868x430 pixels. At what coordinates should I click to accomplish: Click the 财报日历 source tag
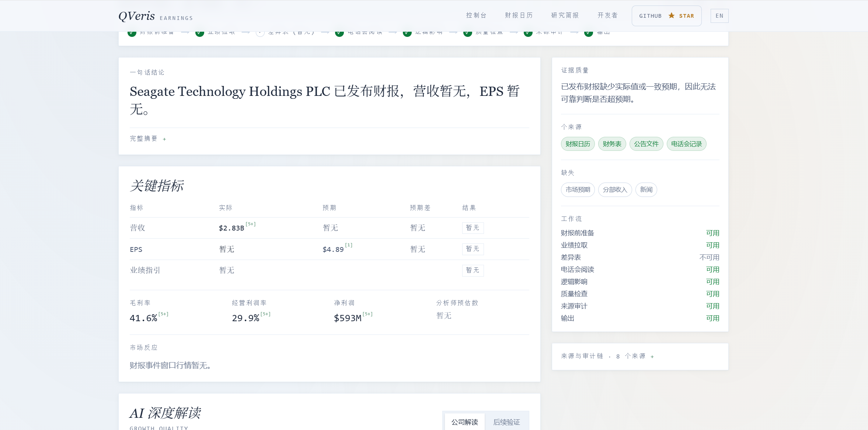pos(578,144)
